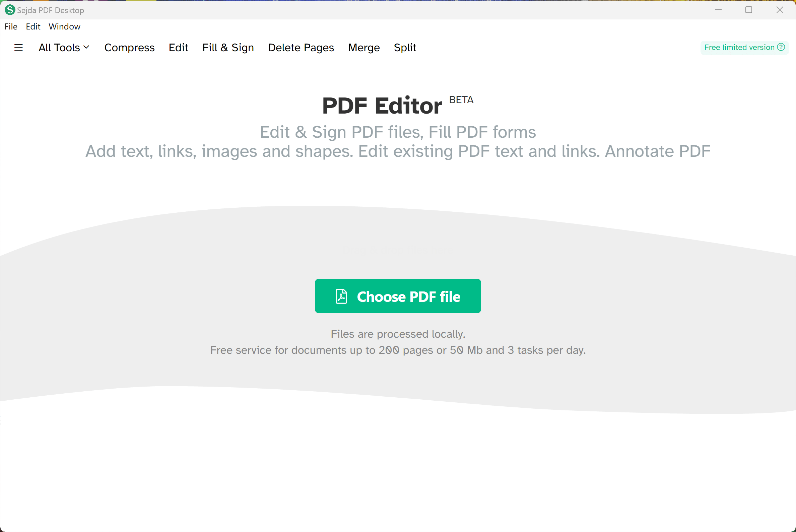
Task: Open the File menu
Action: (10, 26)
